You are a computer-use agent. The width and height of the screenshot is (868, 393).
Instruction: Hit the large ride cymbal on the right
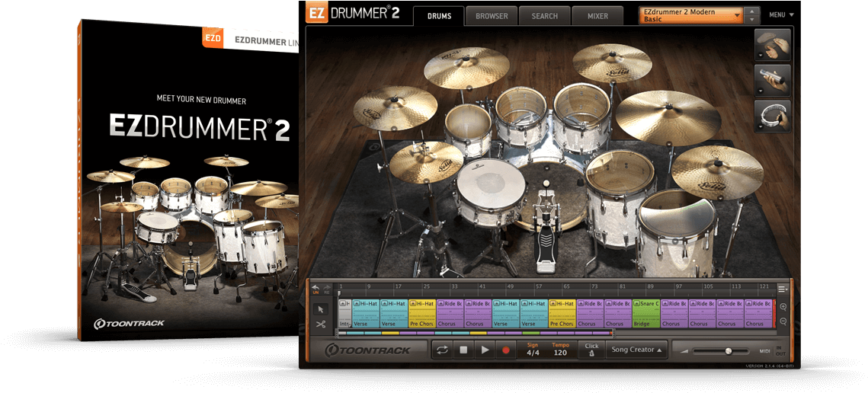[668, 118]
